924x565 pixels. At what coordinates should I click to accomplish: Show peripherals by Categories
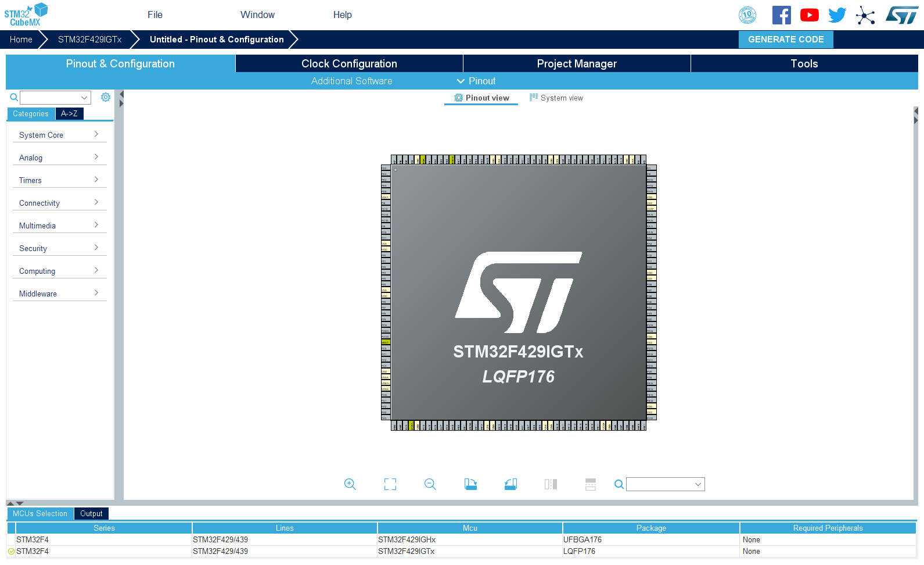pyautogui.click(x=31, y=114)
